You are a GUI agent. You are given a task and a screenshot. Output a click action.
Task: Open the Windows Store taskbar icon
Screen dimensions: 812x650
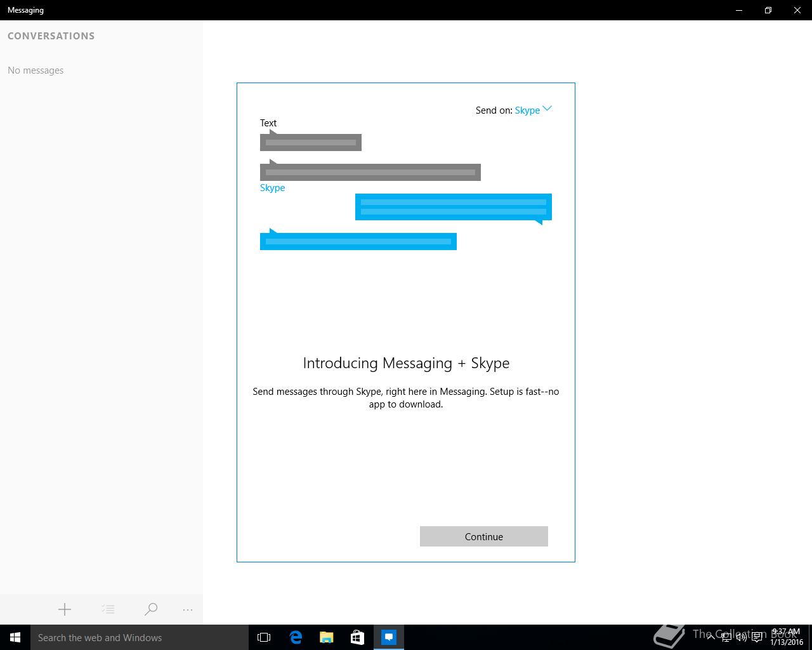[357, 637]
